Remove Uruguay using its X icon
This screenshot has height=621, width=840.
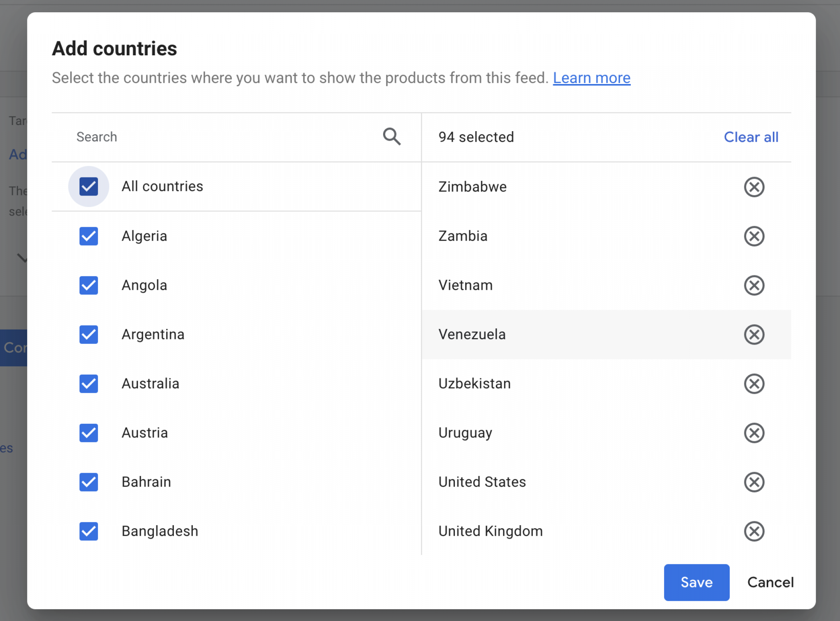(754, 433)
